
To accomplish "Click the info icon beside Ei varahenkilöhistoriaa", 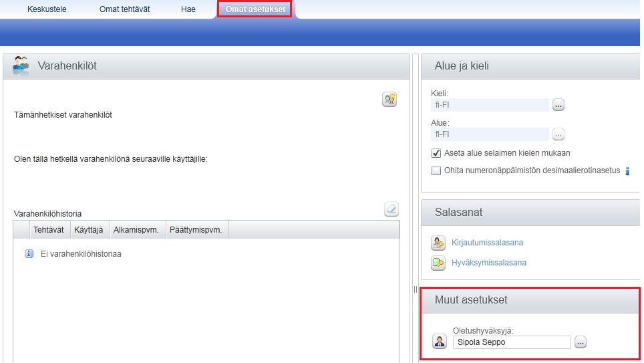I will tap(29, 253).
